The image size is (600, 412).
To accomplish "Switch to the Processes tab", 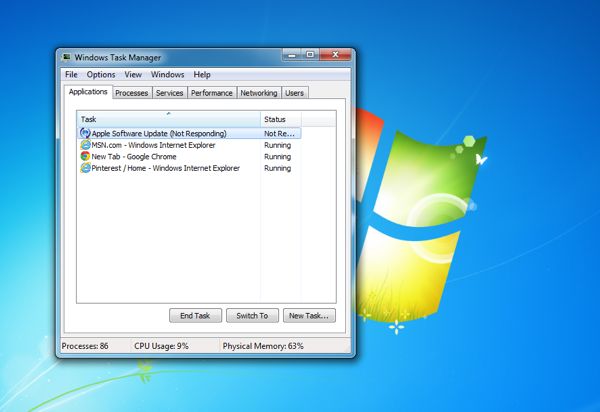I will coord(131,93).
